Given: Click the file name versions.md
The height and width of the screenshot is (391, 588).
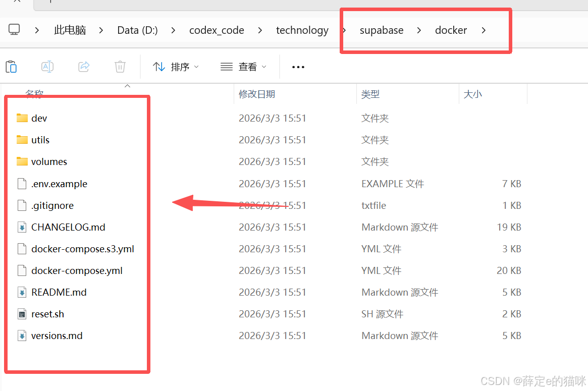Looking at the screenshot, I should tap(57, 336).
